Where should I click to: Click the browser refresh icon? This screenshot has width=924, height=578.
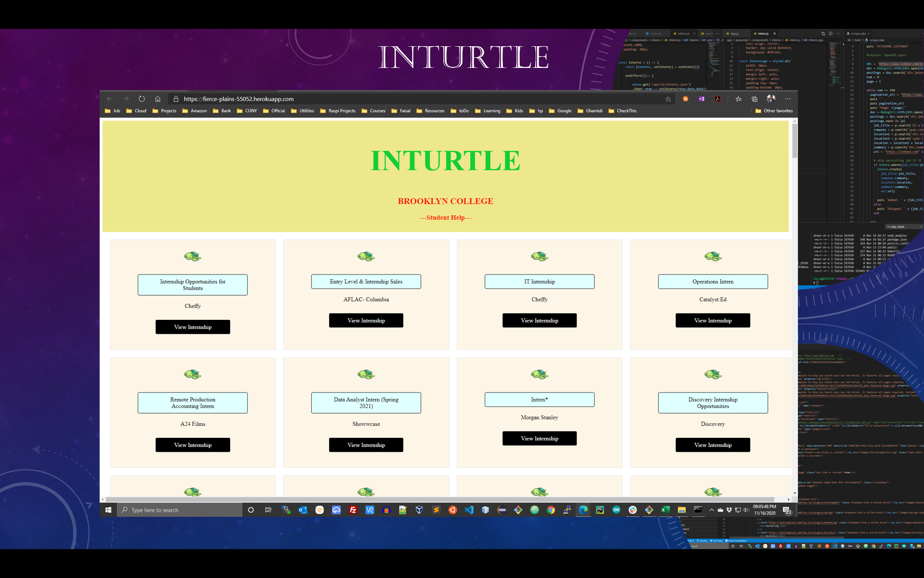point(141,99)
